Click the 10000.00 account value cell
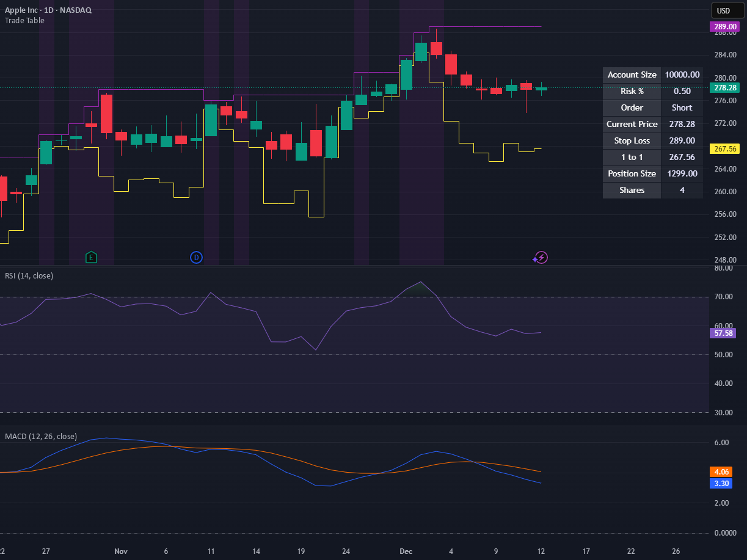 (682, 75)
